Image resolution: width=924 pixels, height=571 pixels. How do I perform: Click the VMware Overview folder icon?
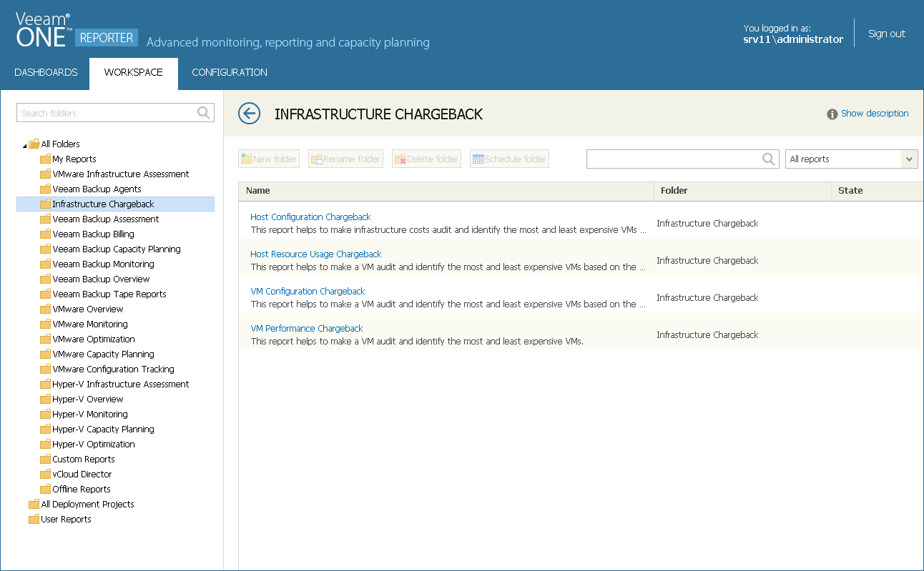pos(46,309)
